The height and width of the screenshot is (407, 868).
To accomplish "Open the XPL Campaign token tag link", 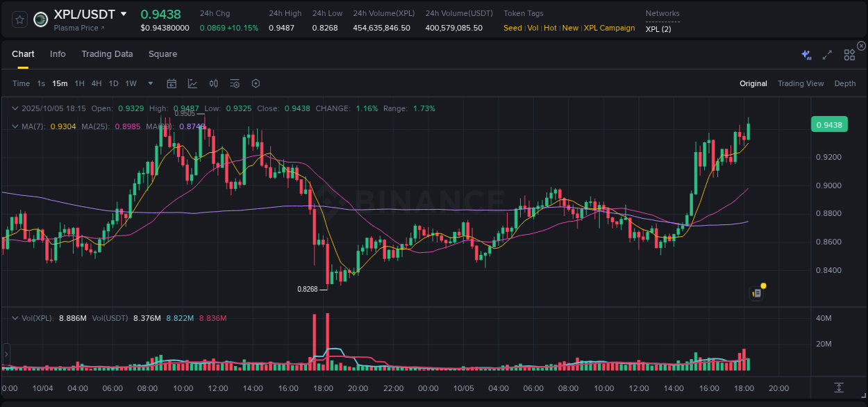I will point(609,28).
